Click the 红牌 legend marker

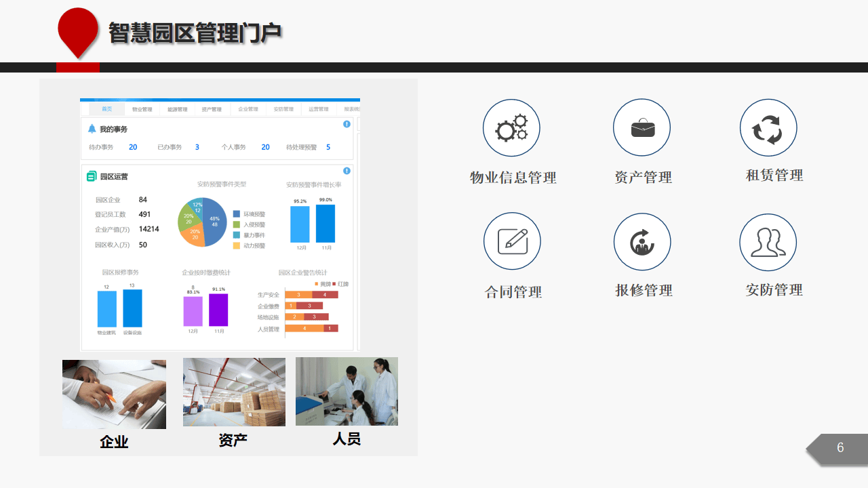click(x=334, y=284)
